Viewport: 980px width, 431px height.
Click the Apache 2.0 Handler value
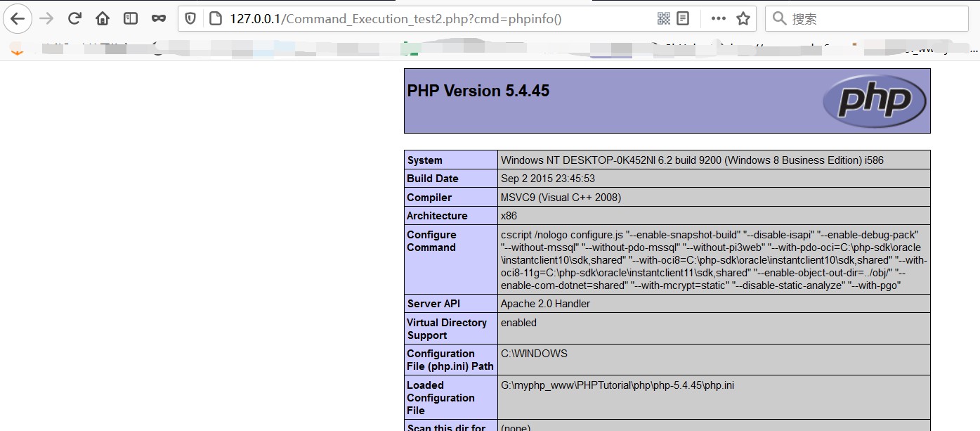[x=545, y=304]
